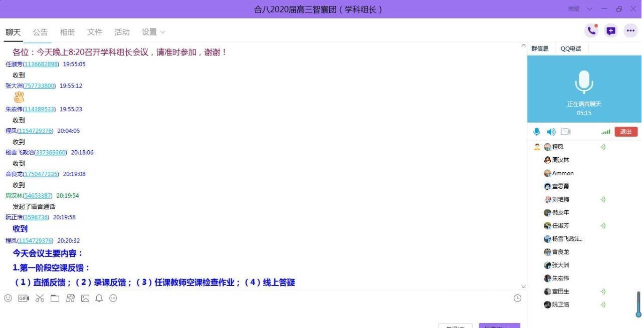Open the 相册 tab
Screen dimensions: 644x328
[68, 32]
